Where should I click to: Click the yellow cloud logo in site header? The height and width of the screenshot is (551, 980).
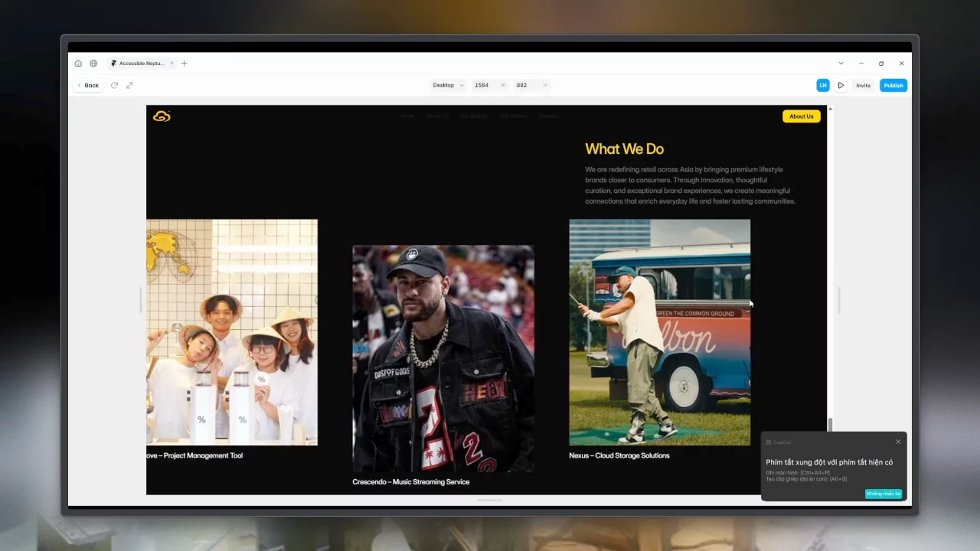pos(162,116)
